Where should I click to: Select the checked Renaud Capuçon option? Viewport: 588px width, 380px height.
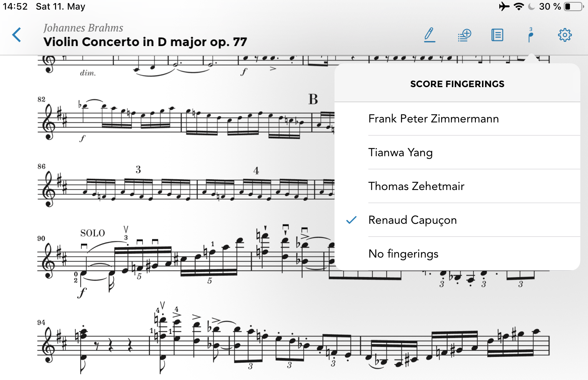(x=457, y=220)
